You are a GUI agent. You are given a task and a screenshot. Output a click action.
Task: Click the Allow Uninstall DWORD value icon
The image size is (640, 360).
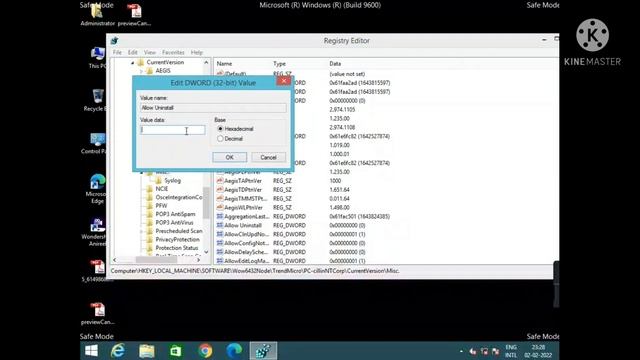(x=220, y=225)
